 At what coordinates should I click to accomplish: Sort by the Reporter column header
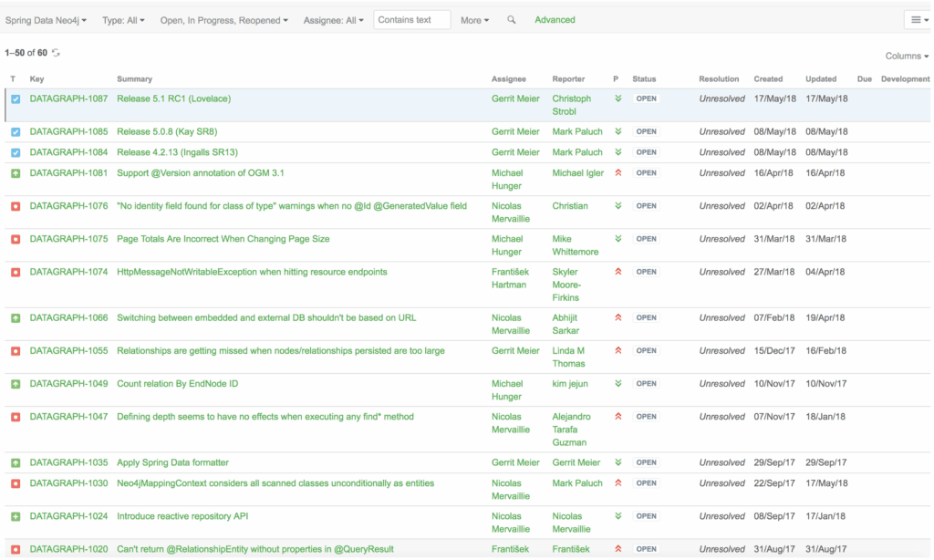(x=568, y=78)
